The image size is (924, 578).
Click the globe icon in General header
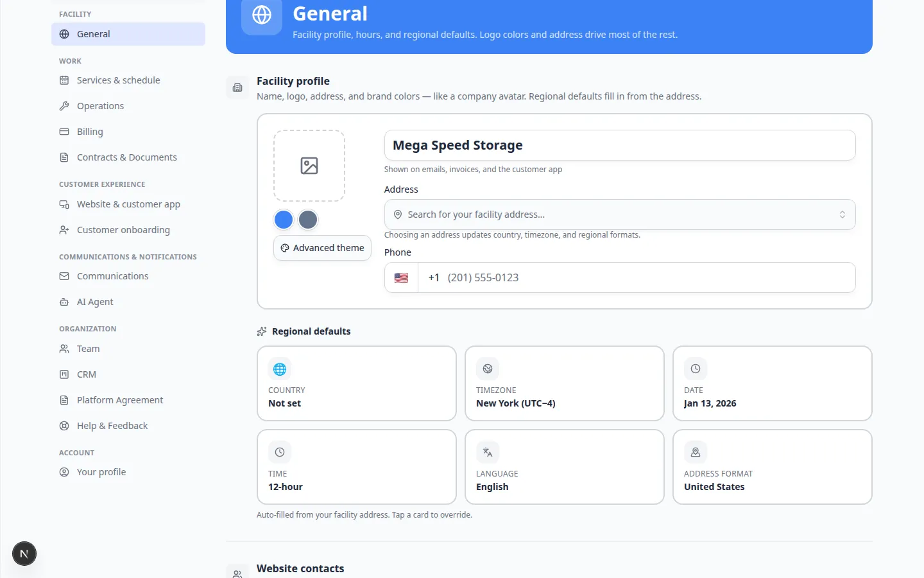[262, 15]
